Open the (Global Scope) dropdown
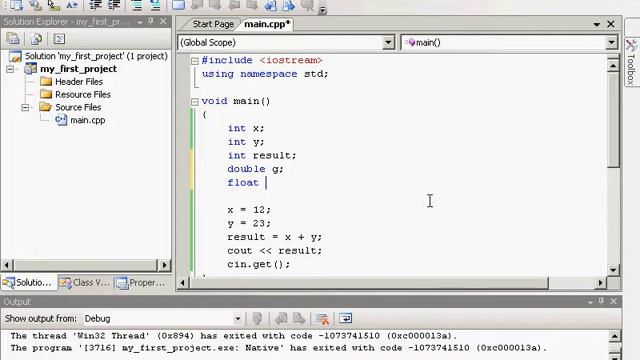 (x=388, y=42)
